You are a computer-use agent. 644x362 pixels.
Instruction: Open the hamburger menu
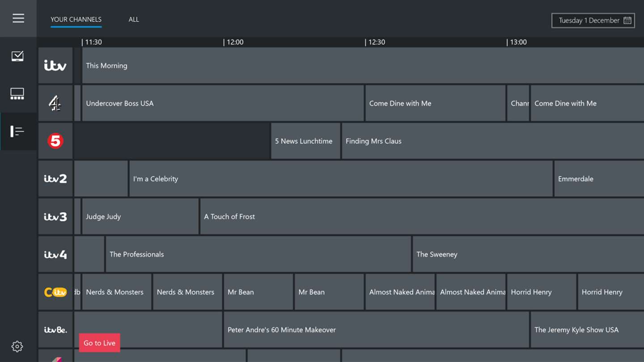pyautogui.click(x=18, y=18)
